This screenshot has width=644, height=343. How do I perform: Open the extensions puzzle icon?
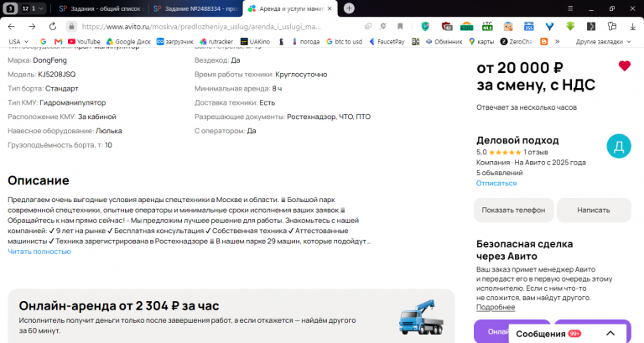(612, 26)
